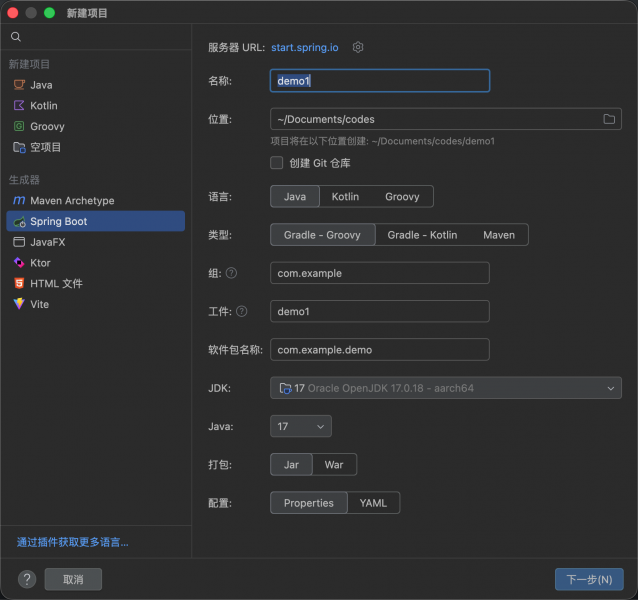Select Spring Boot generator

[96, 221]
